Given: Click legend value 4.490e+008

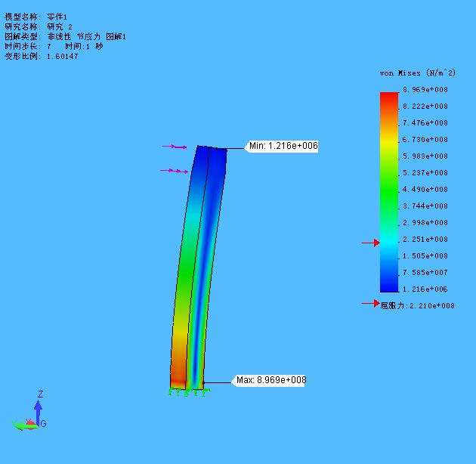Looking at the screenshot, I should [425, 189].
